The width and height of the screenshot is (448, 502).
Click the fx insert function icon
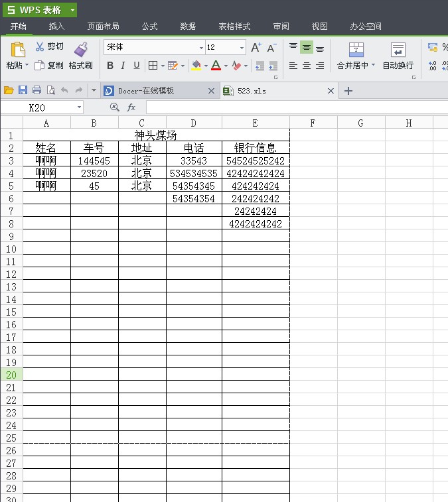click(x=131, y=107)
